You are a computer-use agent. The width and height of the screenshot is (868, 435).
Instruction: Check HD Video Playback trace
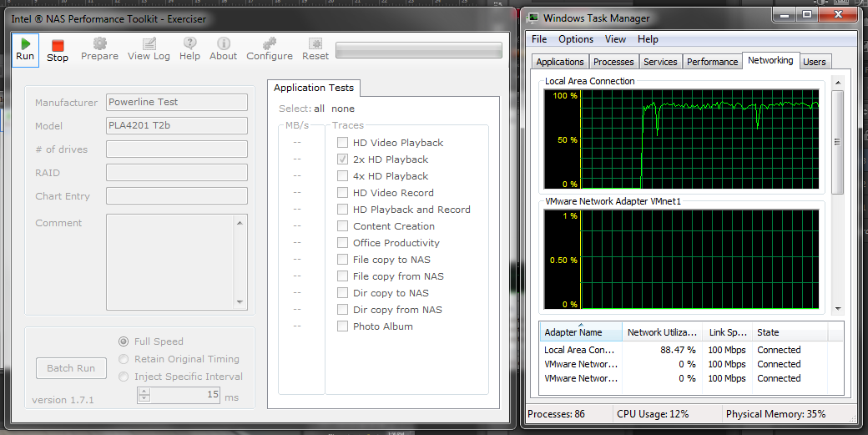pyautogui.click(x=343, y=142)
